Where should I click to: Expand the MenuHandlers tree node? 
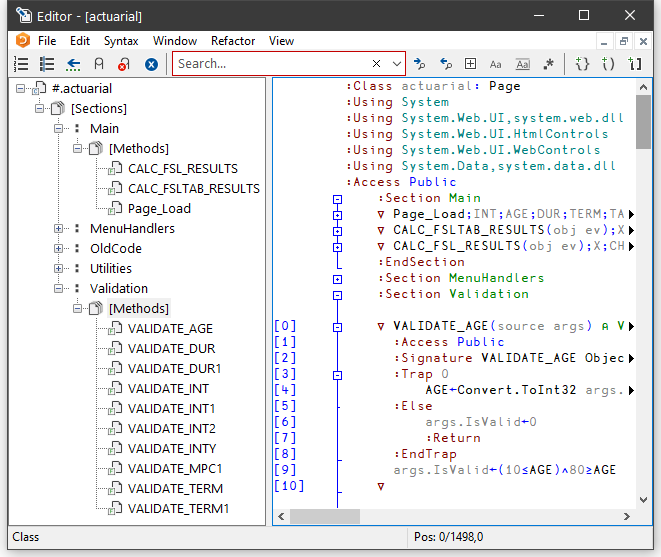[x=59, y=229]
